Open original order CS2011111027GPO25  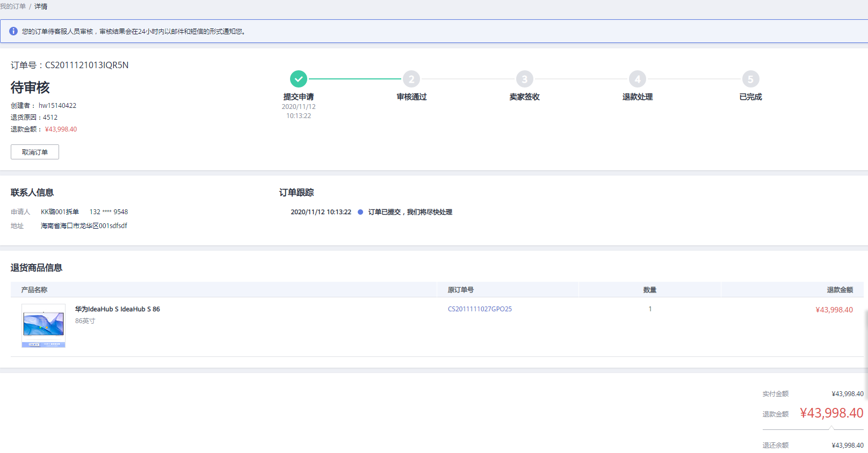click(x=480, y=309)
